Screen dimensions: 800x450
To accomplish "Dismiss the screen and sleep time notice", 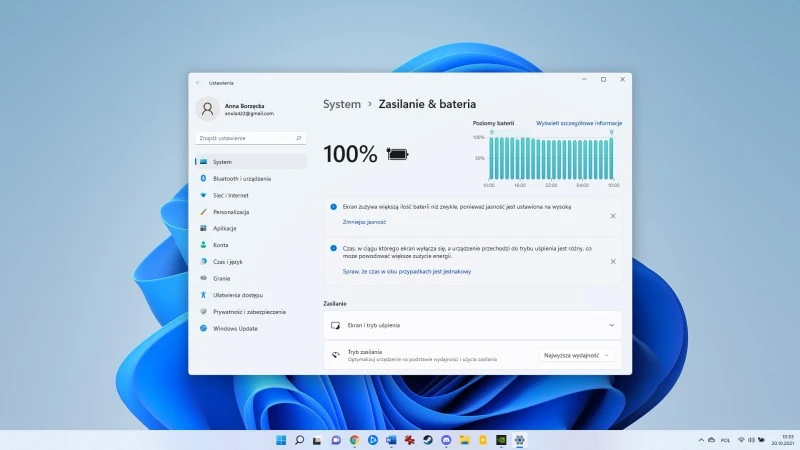I will (613, 261).
